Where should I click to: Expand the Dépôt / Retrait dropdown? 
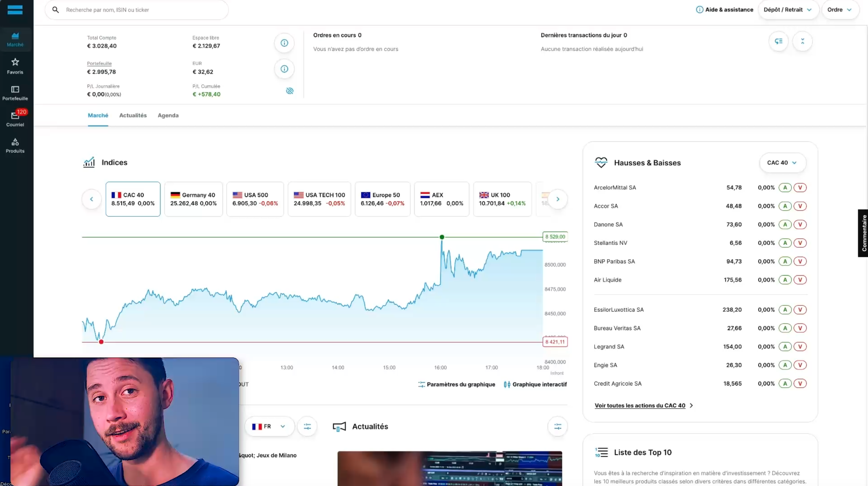point(788,10)
